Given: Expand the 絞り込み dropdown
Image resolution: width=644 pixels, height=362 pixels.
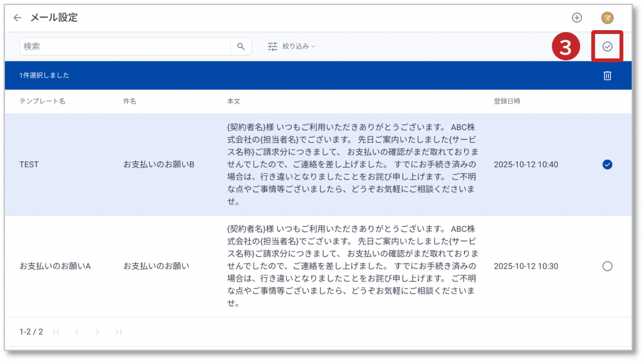Looking at the screenshot, I should 299,47.
